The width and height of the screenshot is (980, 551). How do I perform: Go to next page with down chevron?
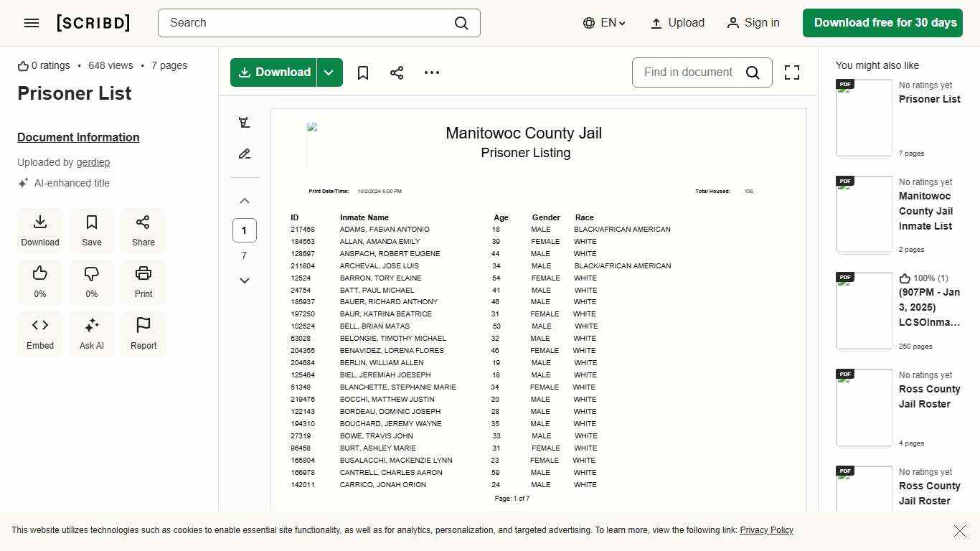point(245,281)
